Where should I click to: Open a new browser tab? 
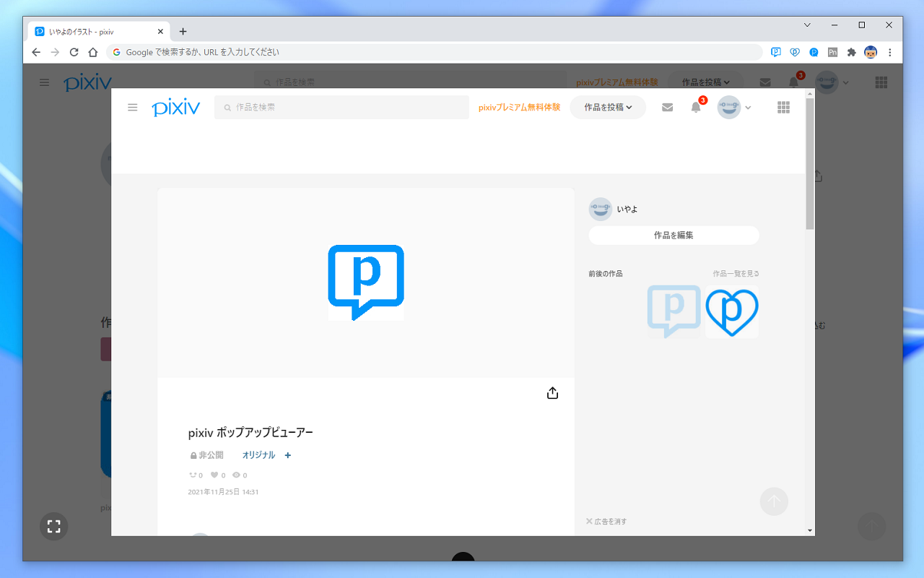[x=183, y=32]
